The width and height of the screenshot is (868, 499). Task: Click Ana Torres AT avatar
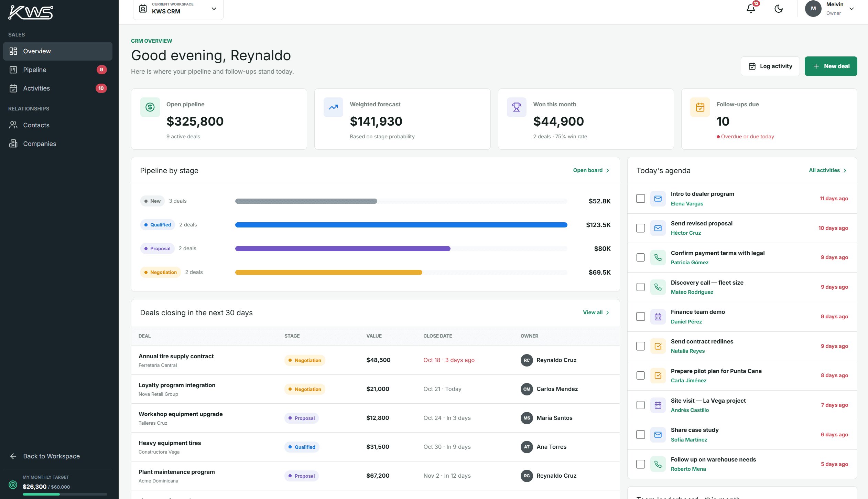(527, 447)
